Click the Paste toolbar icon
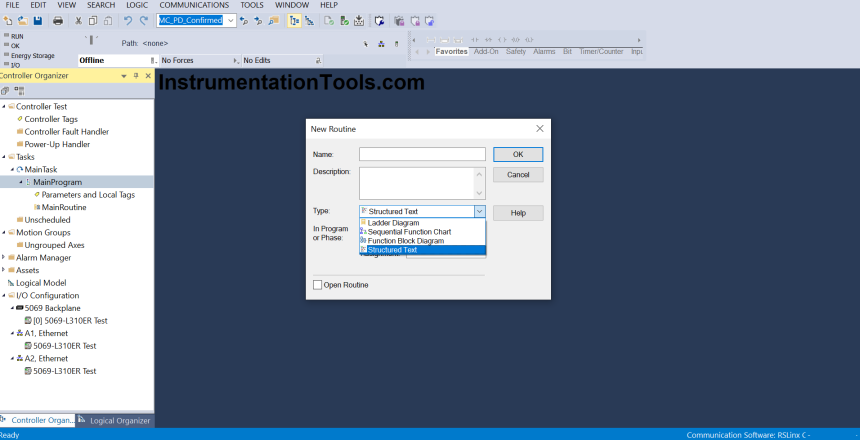The width and height of the screenshot is (860, 440). tap(108, 21)
